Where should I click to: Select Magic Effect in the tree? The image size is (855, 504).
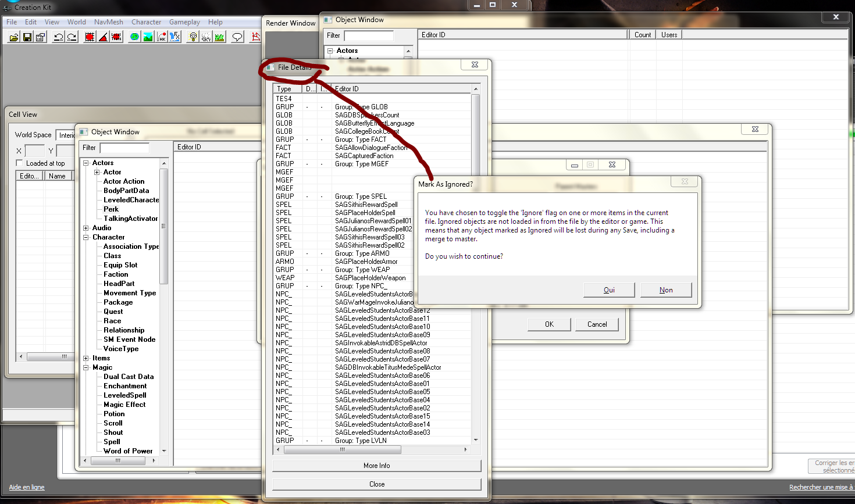(124, 405)
